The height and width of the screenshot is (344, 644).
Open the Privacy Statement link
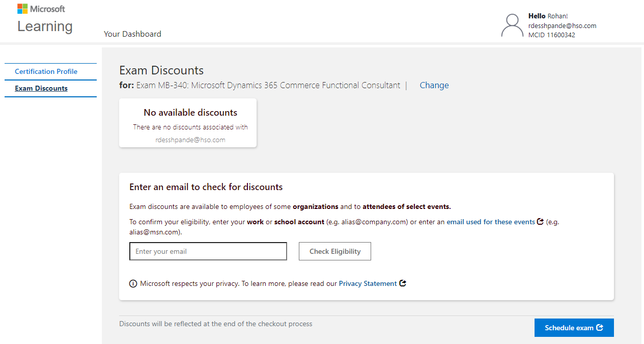click(368, 284)
